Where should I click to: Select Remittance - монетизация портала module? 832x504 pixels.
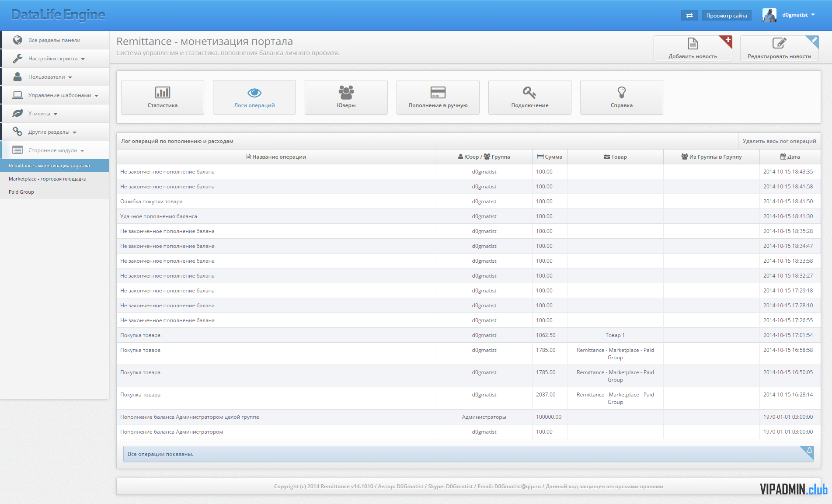click(x=55, y=166)
